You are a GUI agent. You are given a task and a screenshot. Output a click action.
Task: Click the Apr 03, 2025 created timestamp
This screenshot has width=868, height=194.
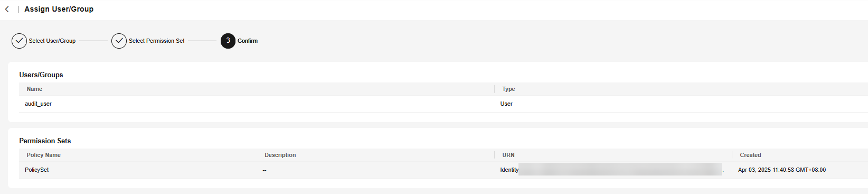[x=782, y=170]
